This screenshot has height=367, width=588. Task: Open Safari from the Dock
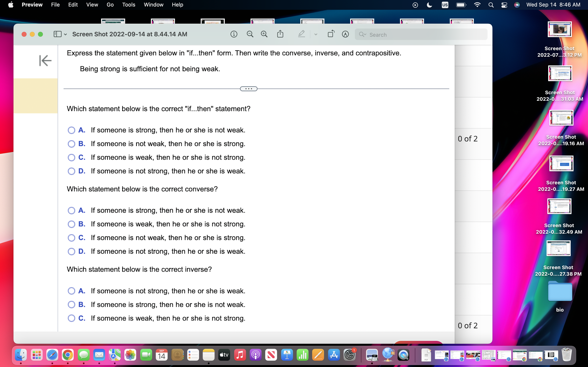(x=52, y=355)
